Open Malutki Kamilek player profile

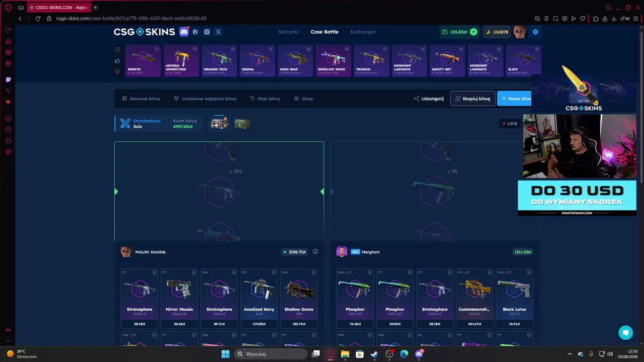coord(143,252)
